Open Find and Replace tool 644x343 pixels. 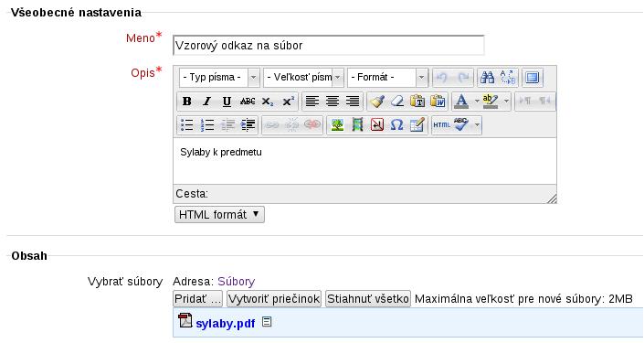[508, 78]
